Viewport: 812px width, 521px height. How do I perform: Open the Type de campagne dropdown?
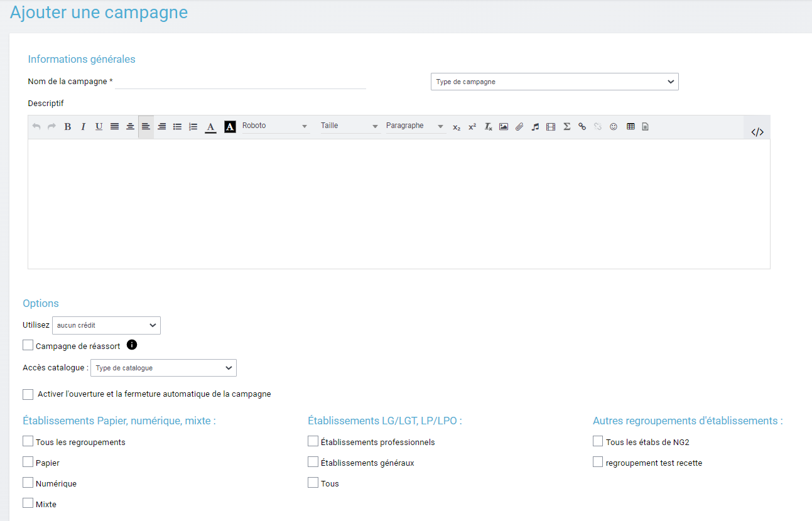pyautogui.click(x=554, y=82)
